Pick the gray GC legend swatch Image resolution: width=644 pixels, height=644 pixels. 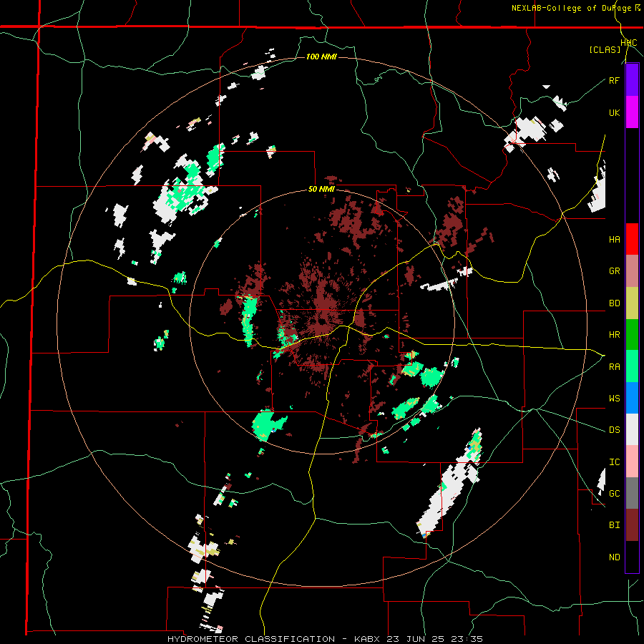632,493
